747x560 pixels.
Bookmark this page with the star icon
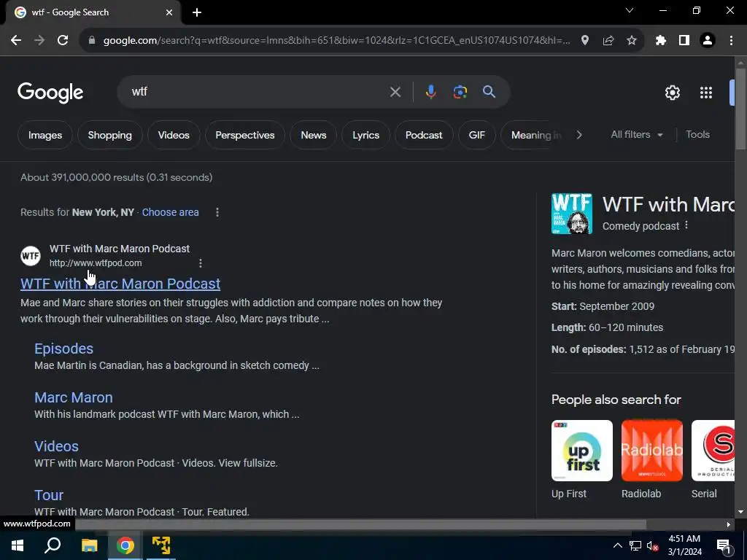[x=632, y=41]
